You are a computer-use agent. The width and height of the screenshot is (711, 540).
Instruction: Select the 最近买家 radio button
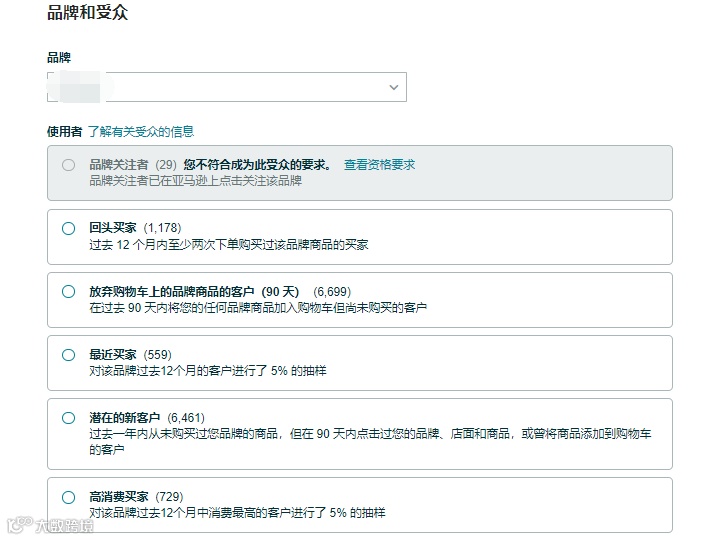(x=68, y=355)
